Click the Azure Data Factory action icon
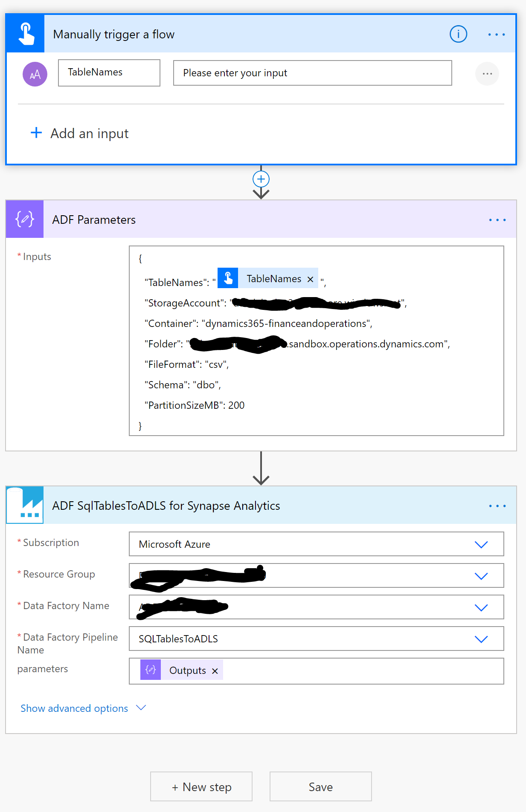This screenshot has width=526, height=812. [25, 505]
